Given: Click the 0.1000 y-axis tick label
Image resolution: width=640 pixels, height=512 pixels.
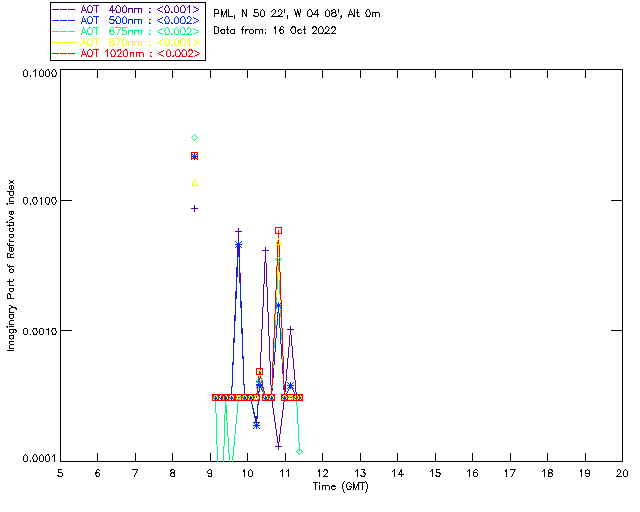Looking at the screenshot, I should [40, 73].
